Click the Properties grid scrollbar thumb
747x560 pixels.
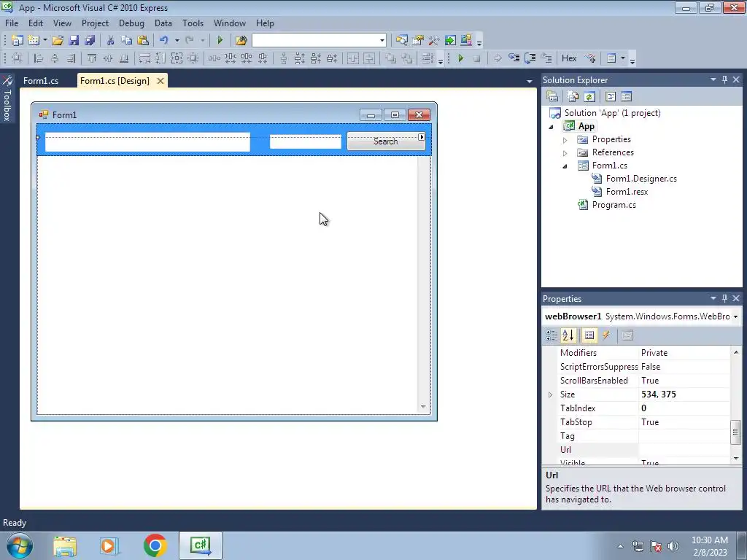(x=735, y=432)
